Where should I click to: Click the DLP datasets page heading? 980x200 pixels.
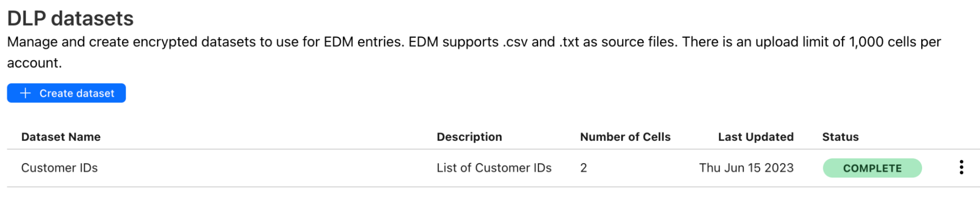click(x=70, y=19)
